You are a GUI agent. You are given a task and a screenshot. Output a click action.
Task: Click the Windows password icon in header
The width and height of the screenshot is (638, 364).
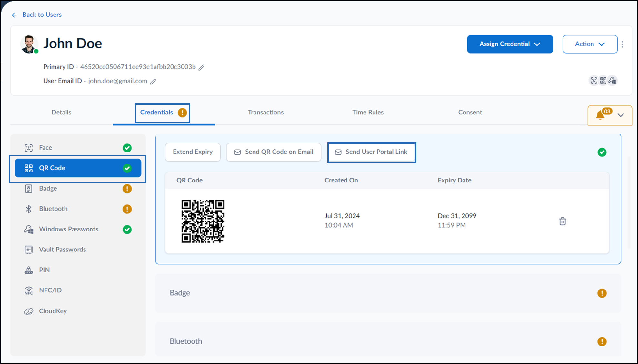click(x=613, y=80)
